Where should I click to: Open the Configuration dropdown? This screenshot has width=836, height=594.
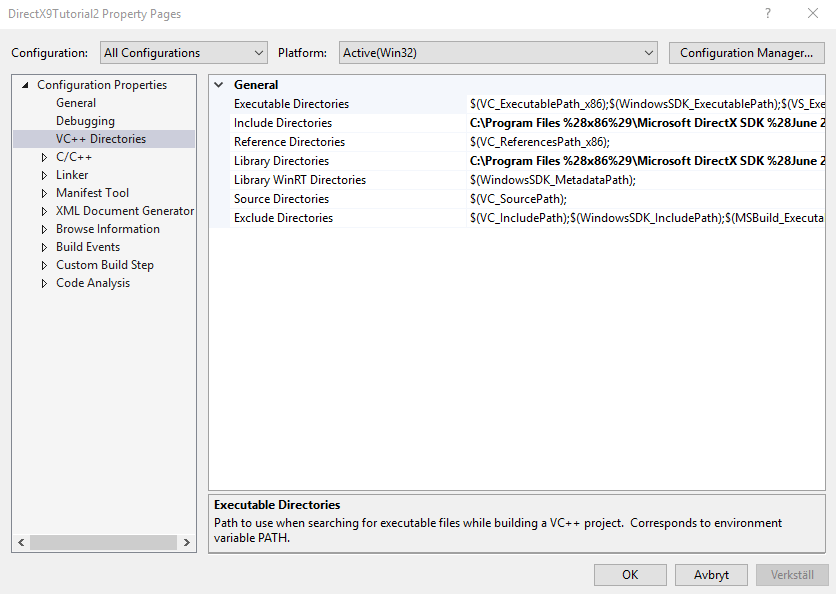(x=183, y=53)
